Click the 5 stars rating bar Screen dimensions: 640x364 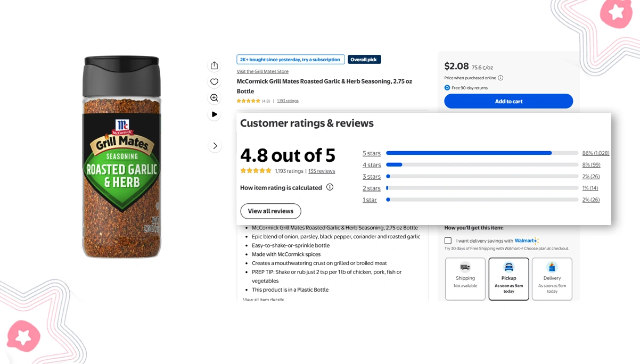pos(469,153)
